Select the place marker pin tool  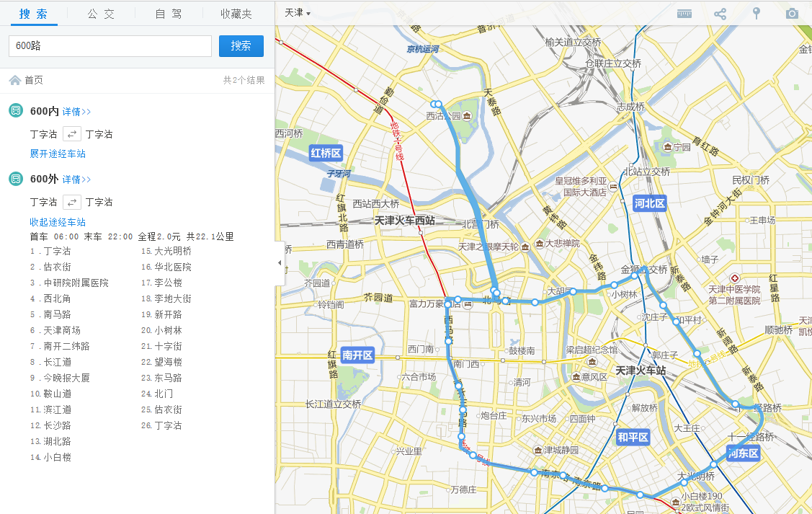[x=756, y=13]
